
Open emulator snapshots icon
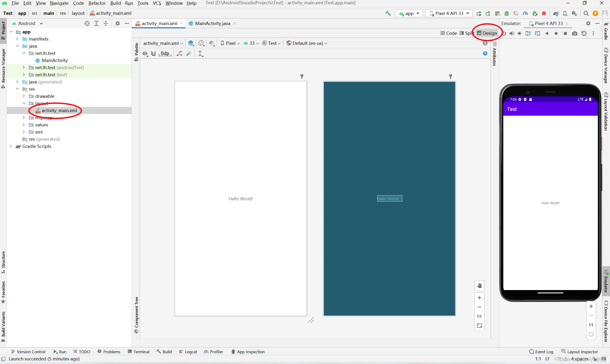click(x=584, y=33)
